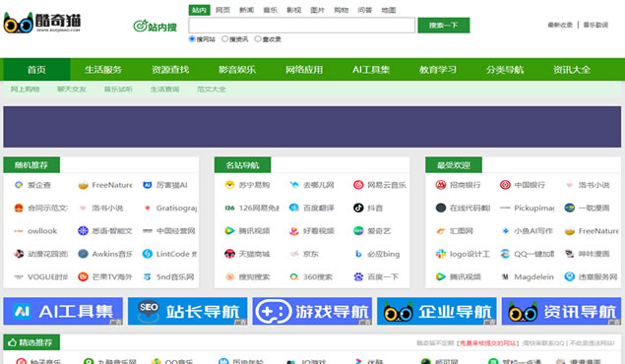
Task: Open 好看视频 icon
Action: pyautogui.click(x=294, y=230)
